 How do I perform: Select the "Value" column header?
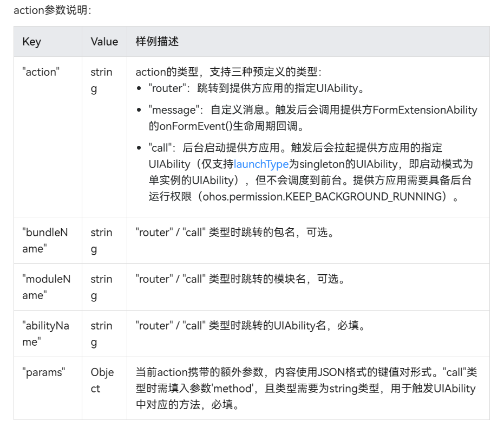(104, 42)
